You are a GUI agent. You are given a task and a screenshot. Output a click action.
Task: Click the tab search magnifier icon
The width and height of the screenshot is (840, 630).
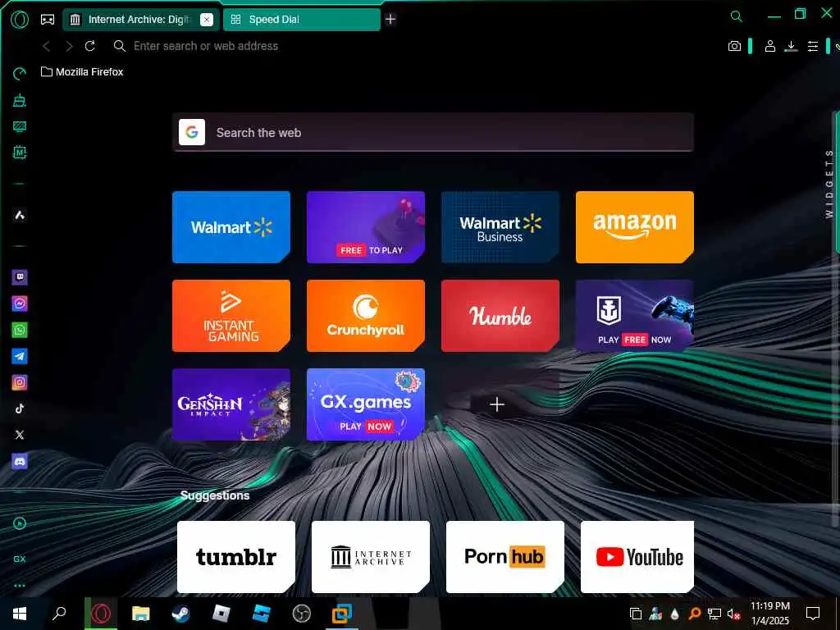737,16
